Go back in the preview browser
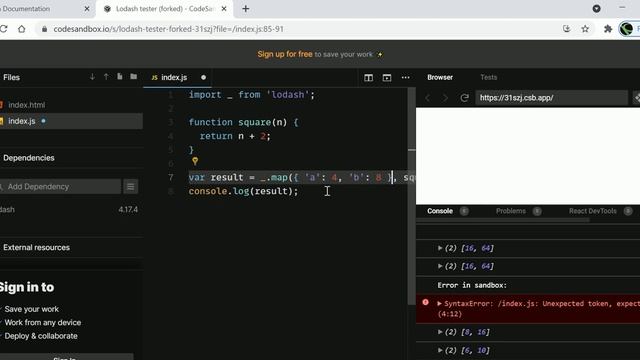 [x=428, y=98]
